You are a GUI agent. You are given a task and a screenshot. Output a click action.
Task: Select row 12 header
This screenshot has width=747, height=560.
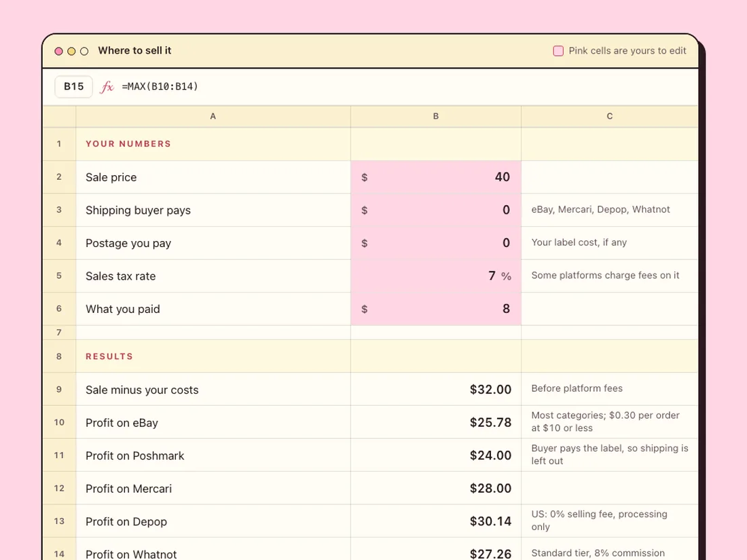59,488
